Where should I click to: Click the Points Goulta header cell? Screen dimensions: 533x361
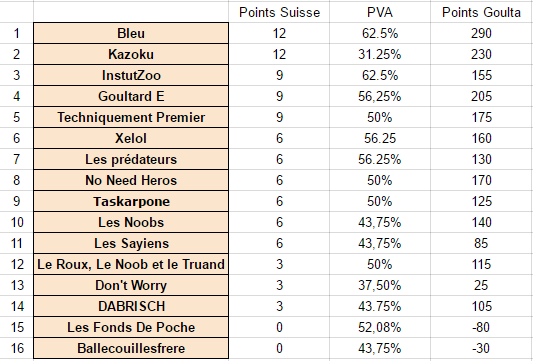481,12
